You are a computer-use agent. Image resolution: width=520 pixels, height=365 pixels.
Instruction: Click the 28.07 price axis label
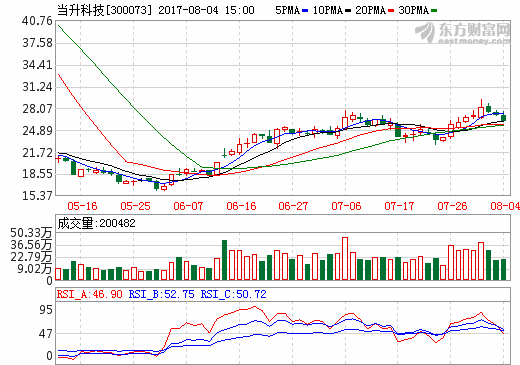(37, 109)
